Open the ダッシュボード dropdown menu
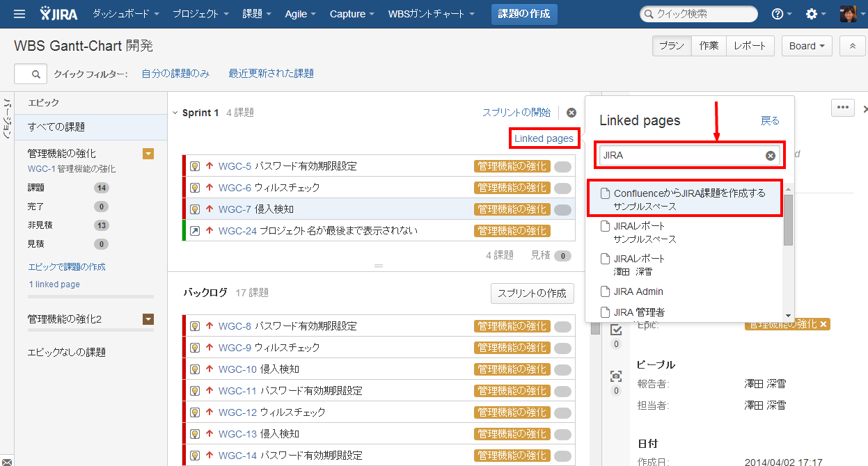The height and width of the screenshot is (466, 868). [x=126, y=14]
